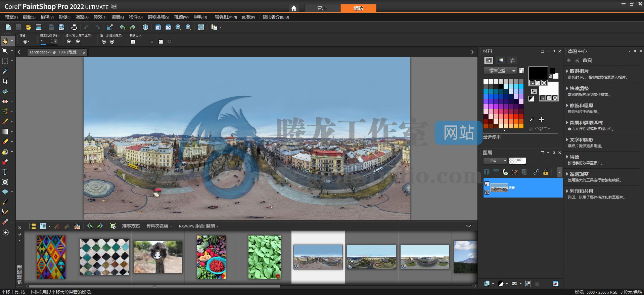The height and width of the screenshot is (295, 644).
Task: Switch Materials panel to swatches mode
Action: click(x=489, y=60)
